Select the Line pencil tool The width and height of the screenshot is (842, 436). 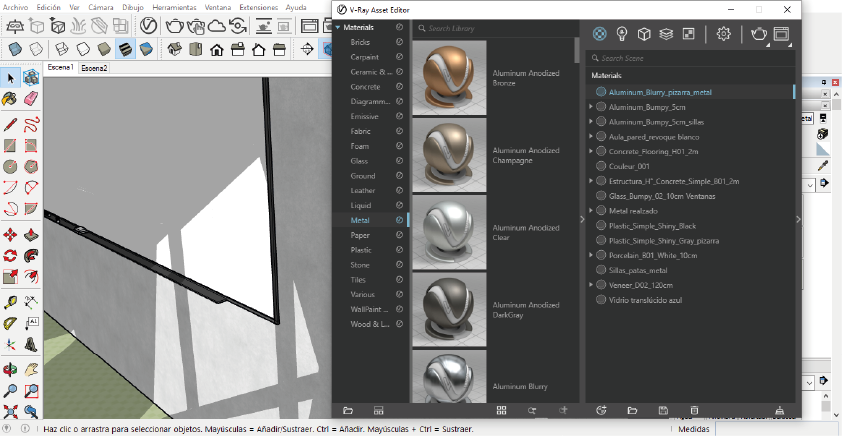pos(10,125)
